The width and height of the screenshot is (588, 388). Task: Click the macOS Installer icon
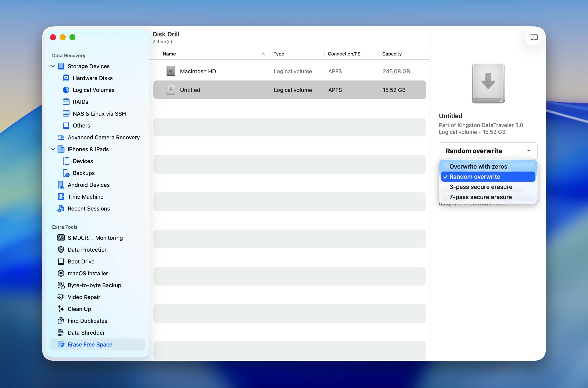click(61, 273)
